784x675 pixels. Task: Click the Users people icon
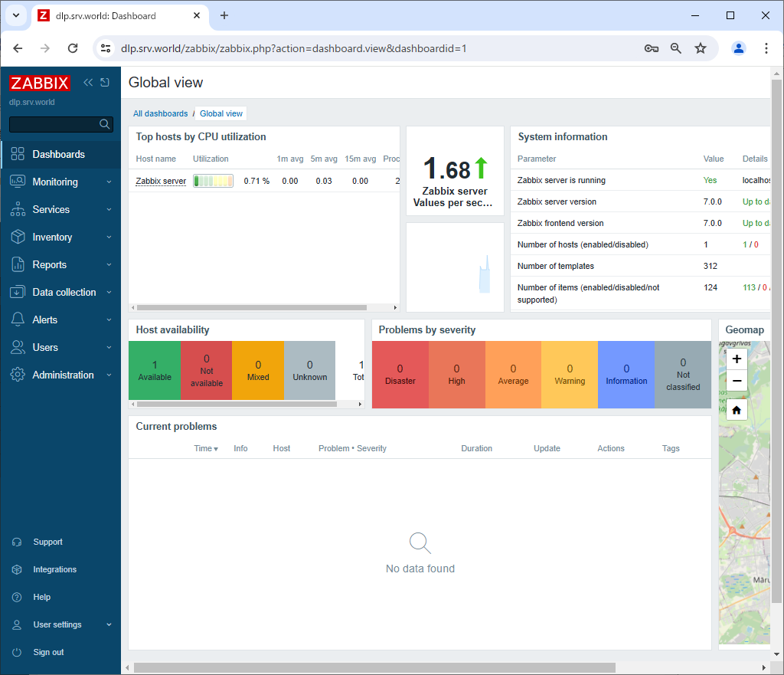pos(18,347)
